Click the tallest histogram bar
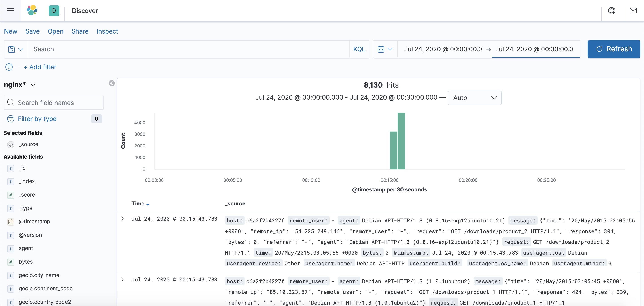The image size is (644, 306). click(x=401, y=141)
